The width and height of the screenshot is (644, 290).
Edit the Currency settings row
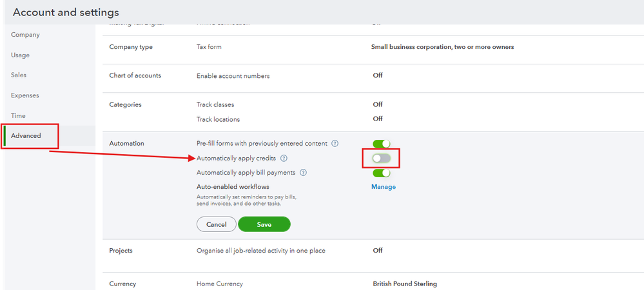[x=122, y=284]
